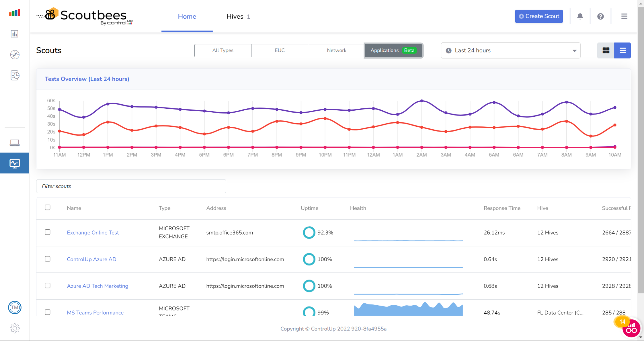Expand the Last 24 hours dropdown
Viewport: 644px width, 341px height.
coord(510,51)
